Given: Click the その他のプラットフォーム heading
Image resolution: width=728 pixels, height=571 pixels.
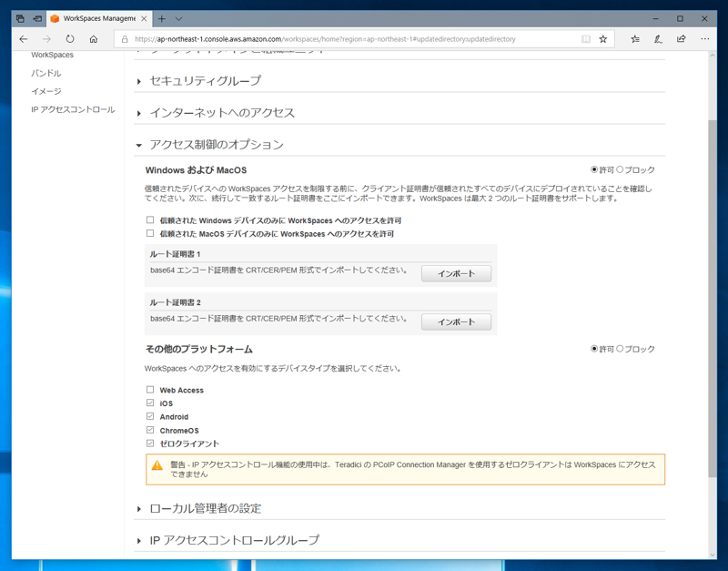Looking at the screenshot, I should pos(199,349).
